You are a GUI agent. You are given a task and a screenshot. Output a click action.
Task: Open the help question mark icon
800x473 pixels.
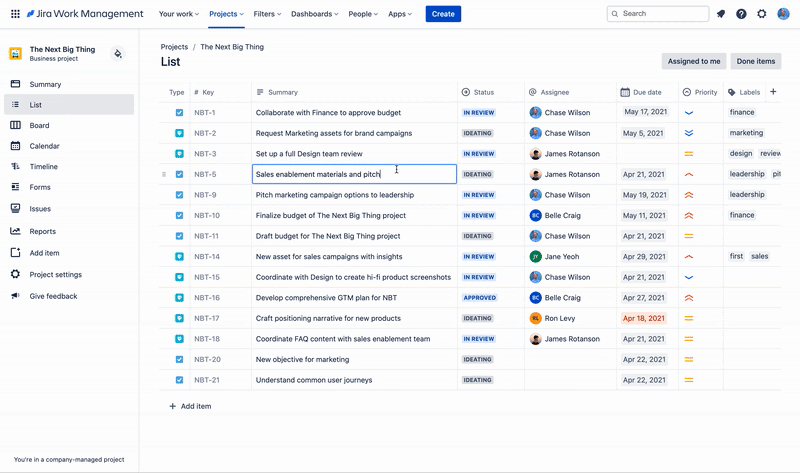pos(741,14)
